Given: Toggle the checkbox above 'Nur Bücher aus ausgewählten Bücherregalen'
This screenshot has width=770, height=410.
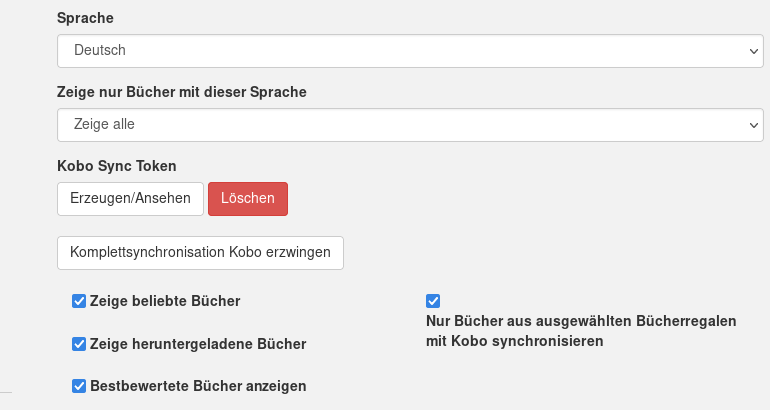Looking at the screenshot, I should point(433,301).
